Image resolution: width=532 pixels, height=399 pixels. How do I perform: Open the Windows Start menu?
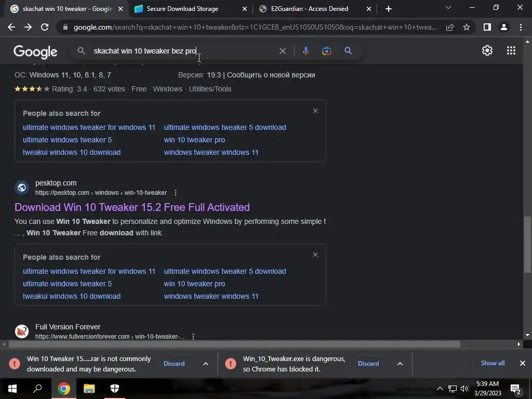click(12, 389)
